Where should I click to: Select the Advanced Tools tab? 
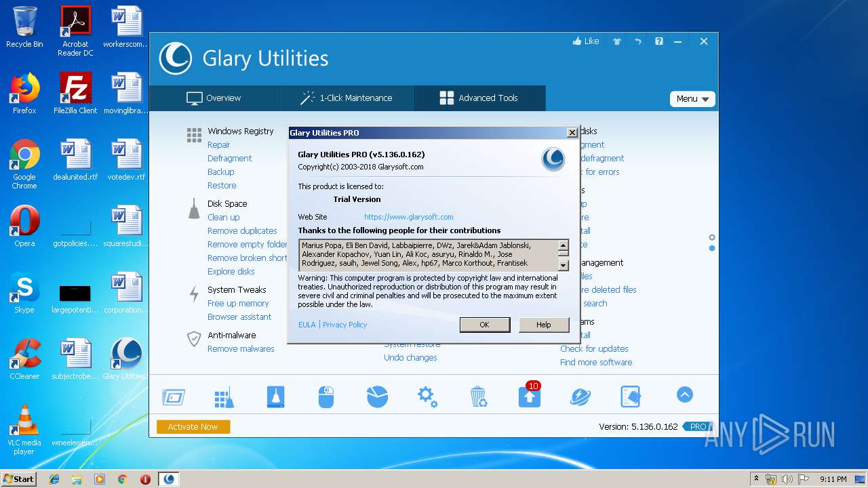coord(479,98)
